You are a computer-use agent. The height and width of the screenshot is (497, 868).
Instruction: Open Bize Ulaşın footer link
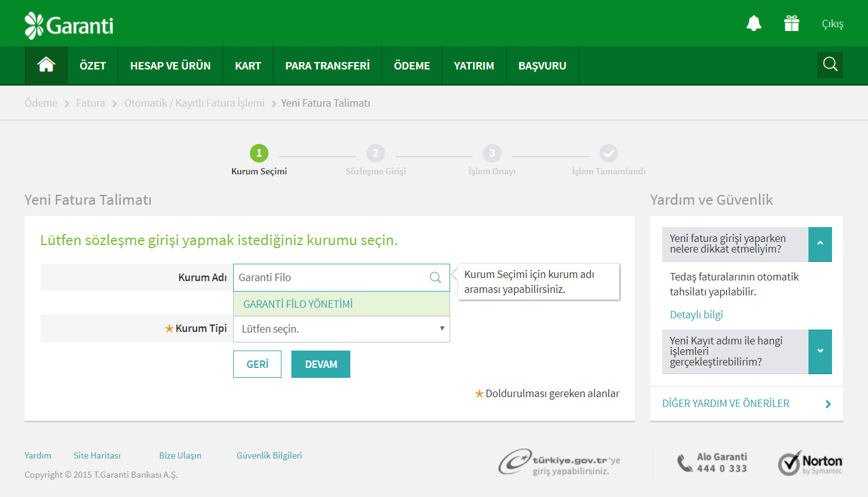180,455
